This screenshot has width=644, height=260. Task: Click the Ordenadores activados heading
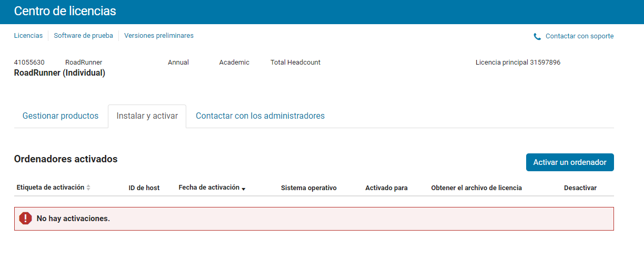coord(66,159)
